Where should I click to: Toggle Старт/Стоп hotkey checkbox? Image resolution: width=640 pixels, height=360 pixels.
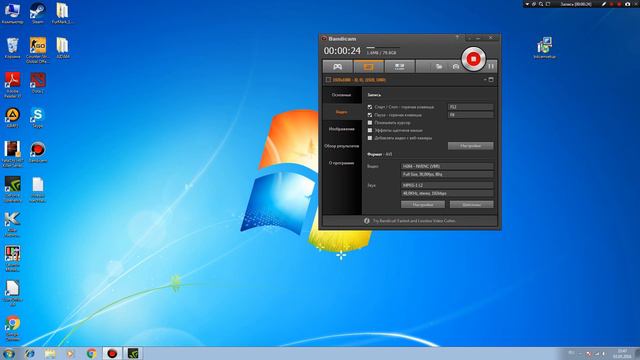(370, 107)
